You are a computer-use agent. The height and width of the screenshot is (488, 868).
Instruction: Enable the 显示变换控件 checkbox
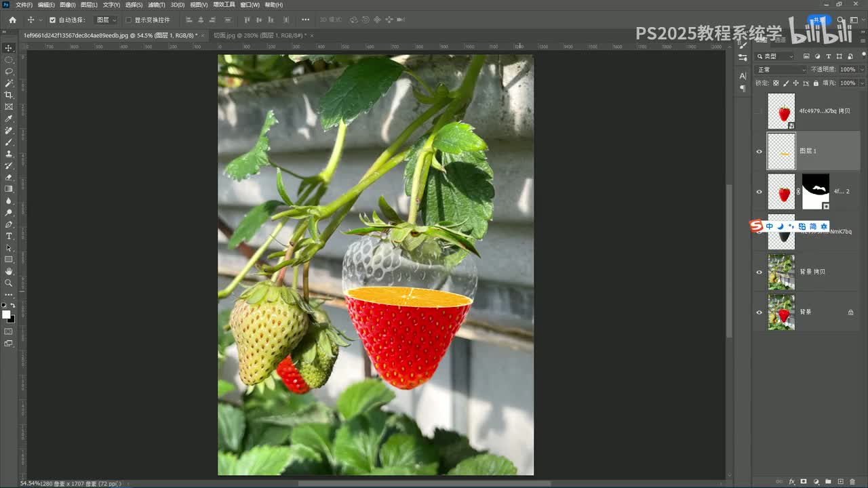pos(129,20)
